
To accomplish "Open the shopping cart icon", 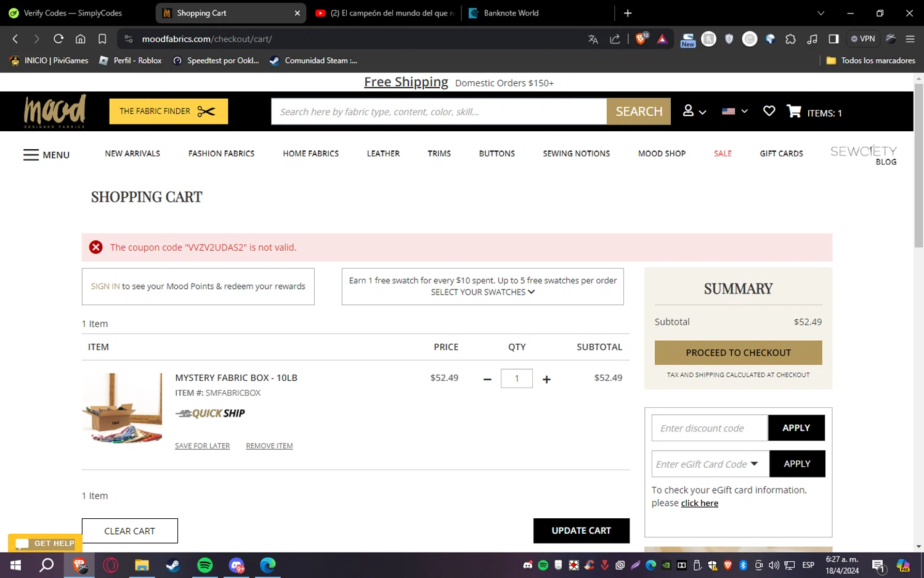I will (794, 111).
